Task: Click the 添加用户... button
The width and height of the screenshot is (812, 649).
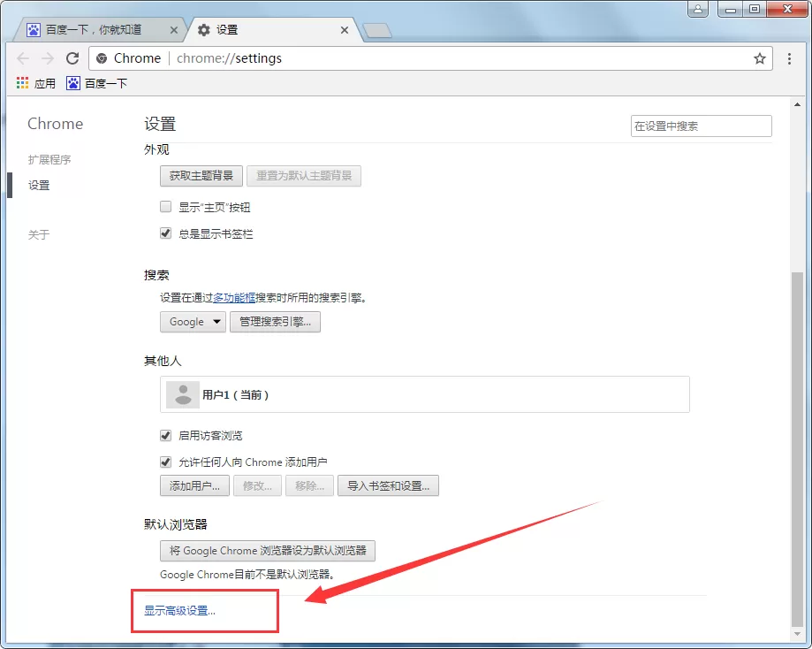Action: pos(194,485)
